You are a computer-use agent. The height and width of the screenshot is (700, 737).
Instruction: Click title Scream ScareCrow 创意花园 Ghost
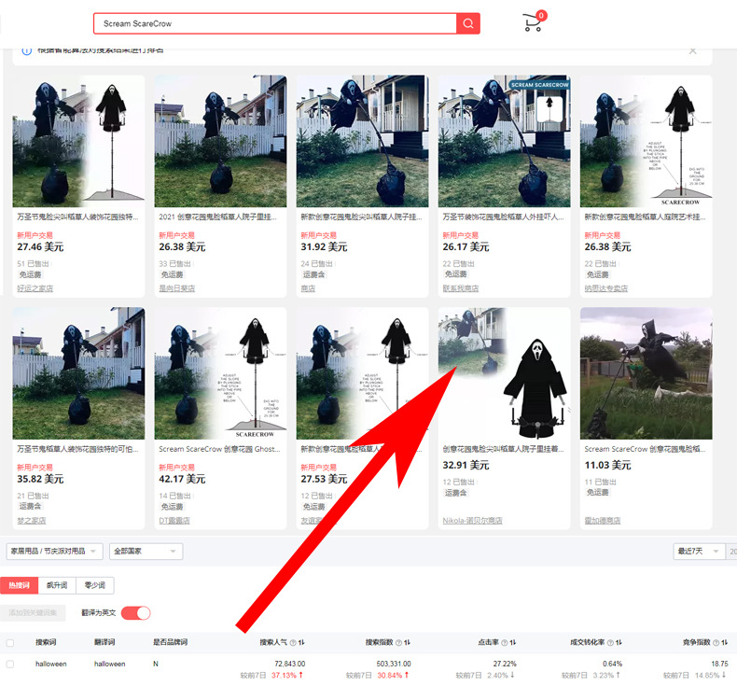(219, 449)
